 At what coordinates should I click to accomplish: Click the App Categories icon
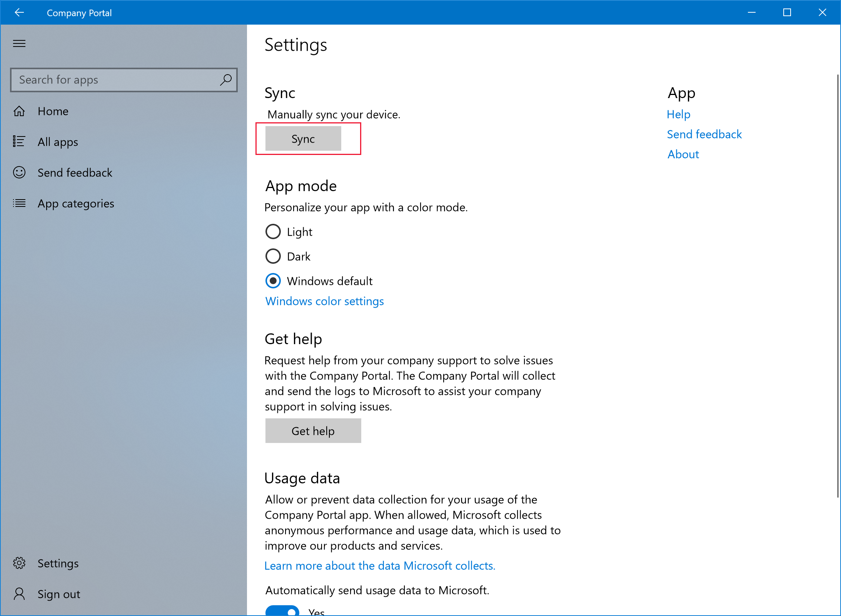point(20,203)
